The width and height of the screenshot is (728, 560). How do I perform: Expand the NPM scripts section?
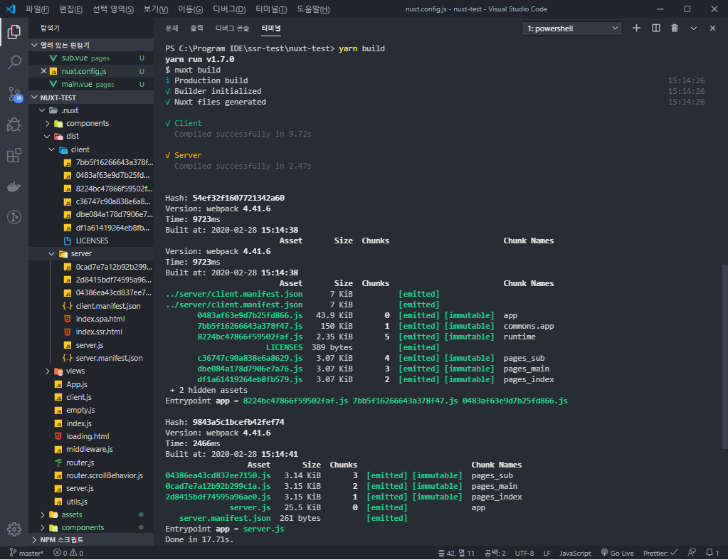point(91,539)
